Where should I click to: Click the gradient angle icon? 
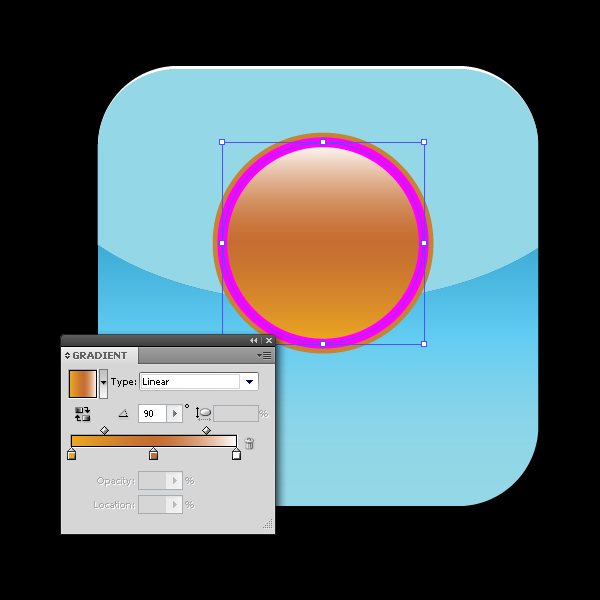tap(123, 413)
